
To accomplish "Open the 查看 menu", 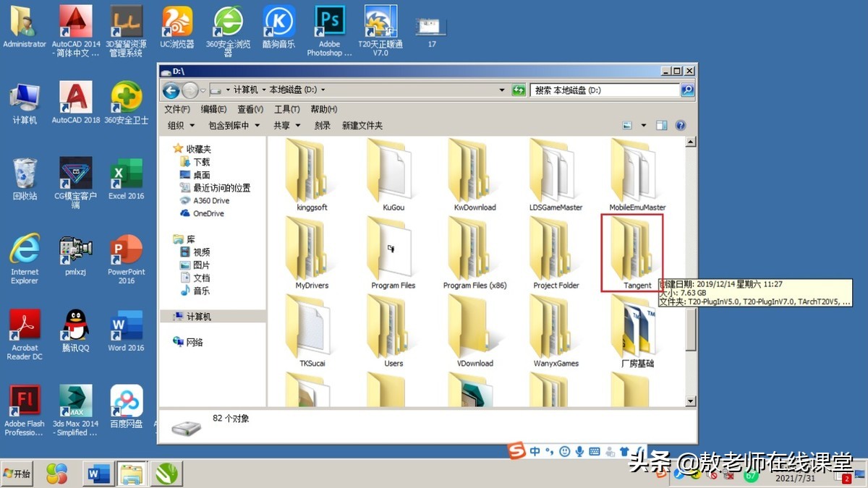I will pos(250,108).
